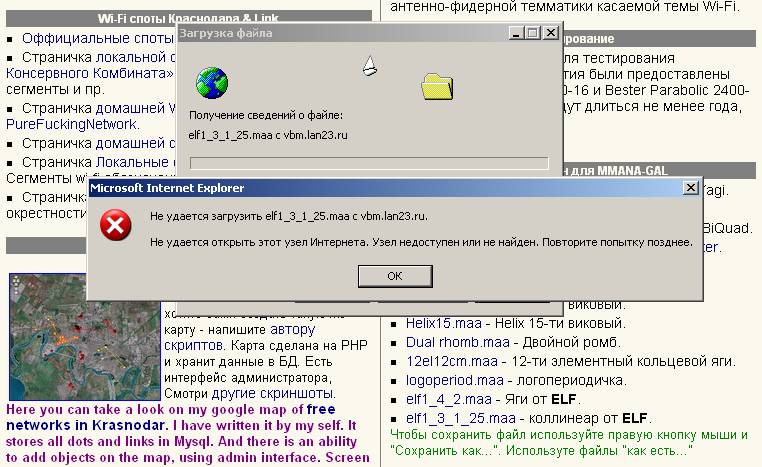Click the red error icon in the dialog

click(x=115, y=225)
